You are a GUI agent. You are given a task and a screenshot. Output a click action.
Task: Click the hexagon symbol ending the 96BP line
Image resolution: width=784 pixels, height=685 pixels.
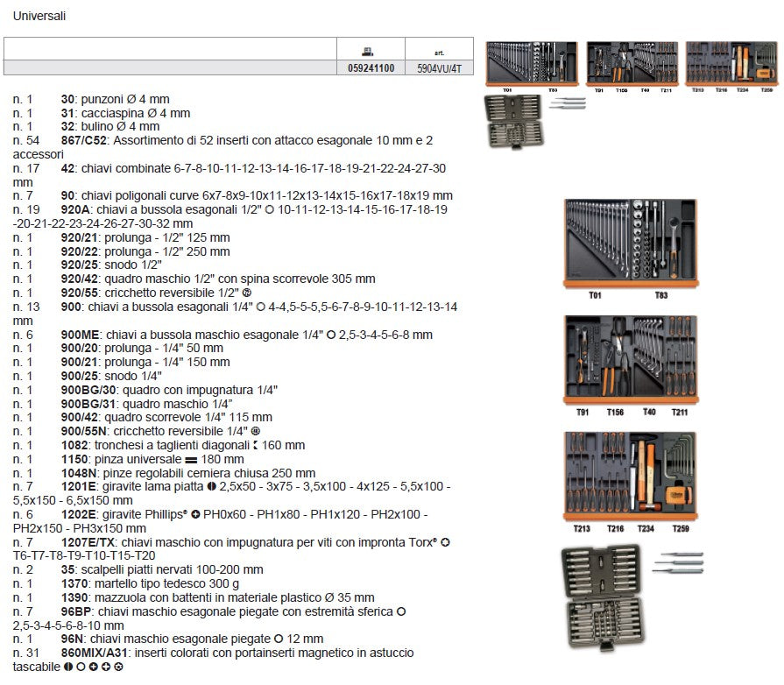(401, 611)
